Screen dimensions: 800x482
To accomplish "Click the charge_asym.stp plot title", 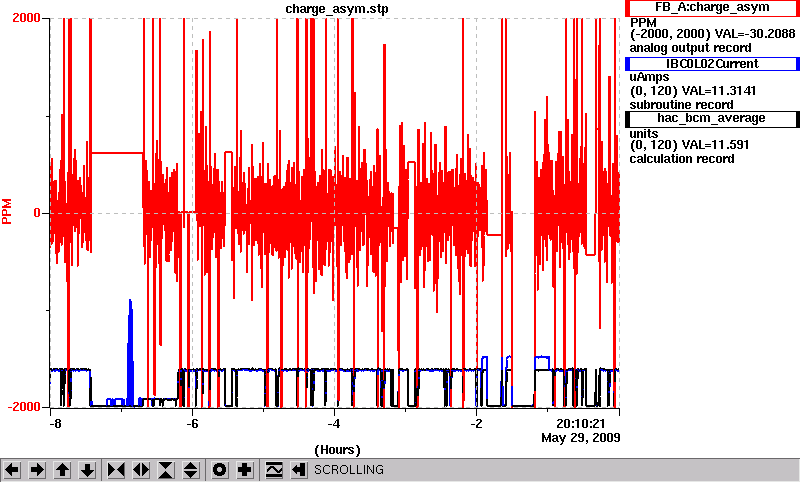I will point(337,9).
